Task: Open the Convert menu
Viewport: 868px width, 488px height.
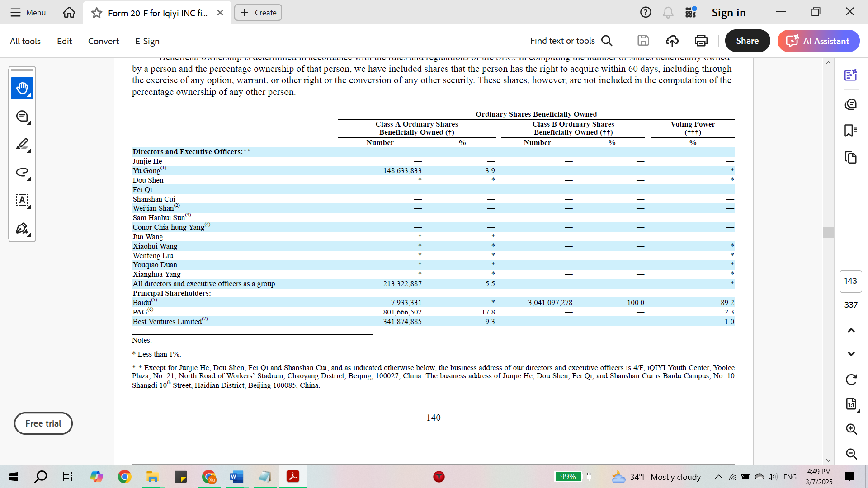Action: click(x=104, y=41)
